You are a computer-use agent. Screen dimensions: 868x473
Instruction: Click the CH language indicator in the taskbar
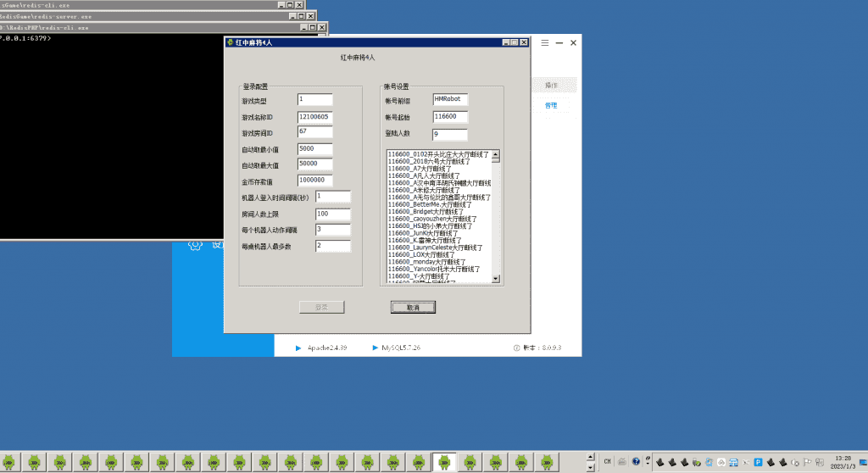pos(607,461)
